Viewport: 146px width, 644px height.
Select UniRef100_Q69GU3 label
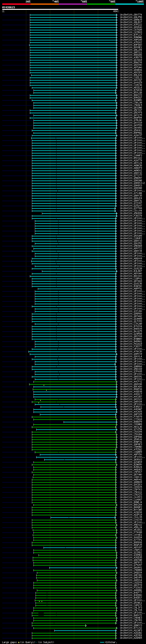(x=131, y=459)
